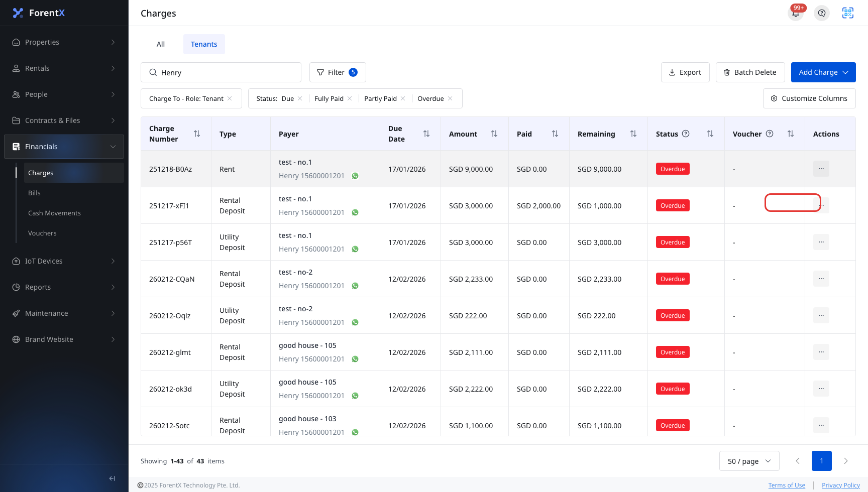This screenshot has width=868, height=492.
Task: Expand the Properties sidebar menu
Action: [x=64, y=42]
